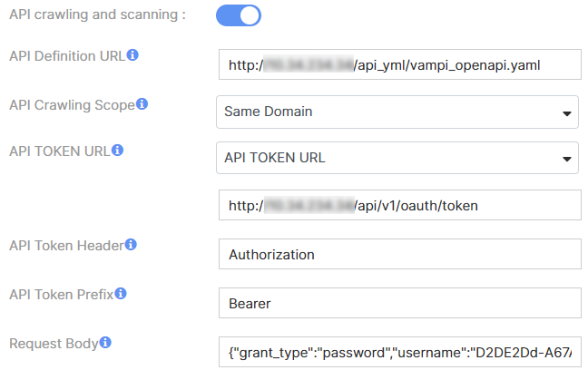Toggle the API crawling and scanning switch

[x=239, y=15]
